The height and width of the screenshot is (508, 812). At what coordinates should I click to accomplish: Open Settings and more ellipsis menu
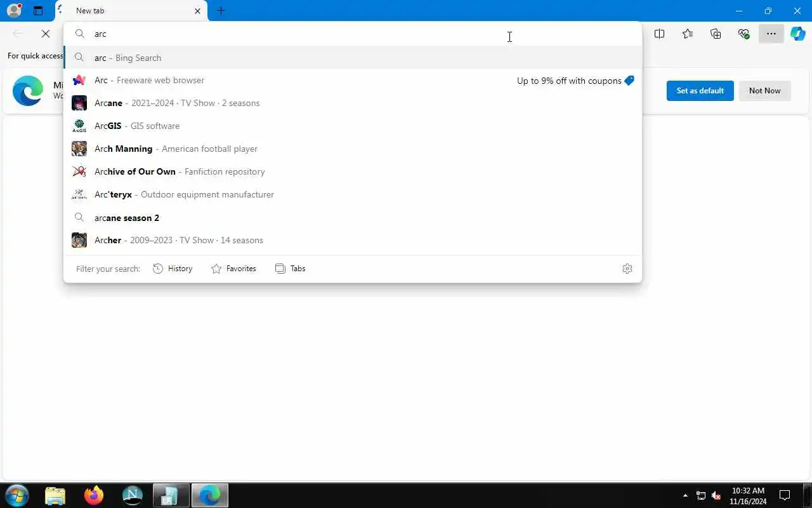[771, 34]
